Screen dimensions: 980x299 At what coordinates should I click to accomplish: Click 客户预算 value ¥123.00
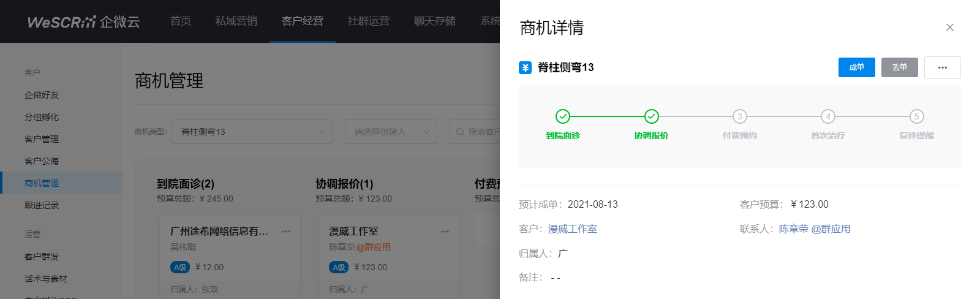pyautogui.click(x=809, y=205)
